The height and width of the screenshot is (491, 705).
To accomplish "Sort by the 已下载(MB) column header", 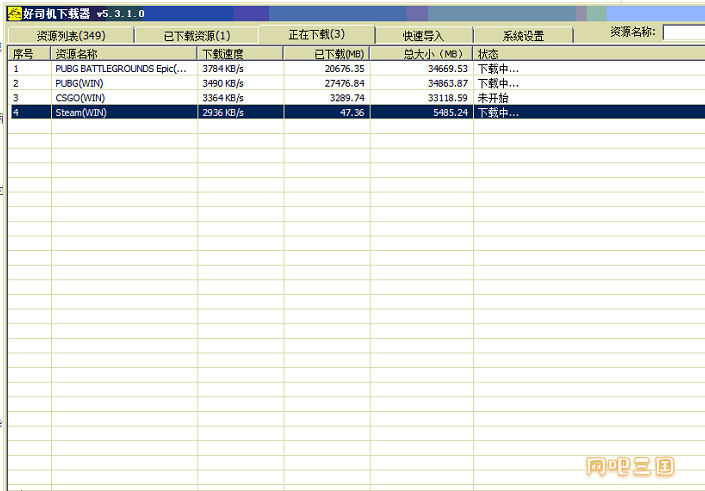I will [327, 54].
